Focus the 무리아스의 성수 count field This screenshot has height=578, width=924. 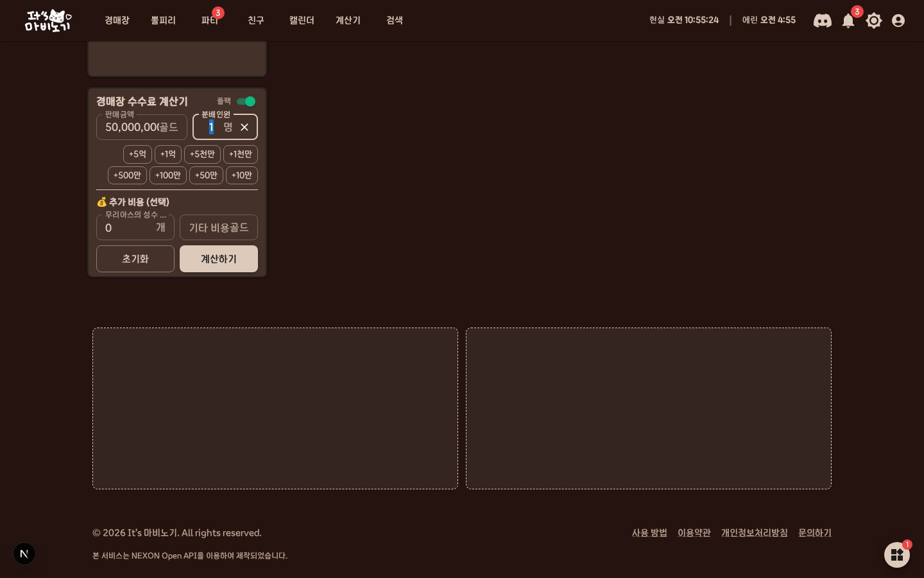click(135, 227)
